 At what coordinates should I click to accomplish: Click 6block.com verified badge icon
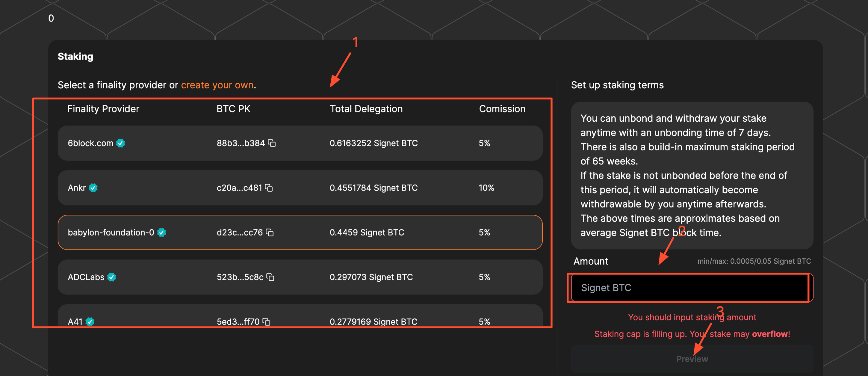pyautogui.click(x=121, y=144)
